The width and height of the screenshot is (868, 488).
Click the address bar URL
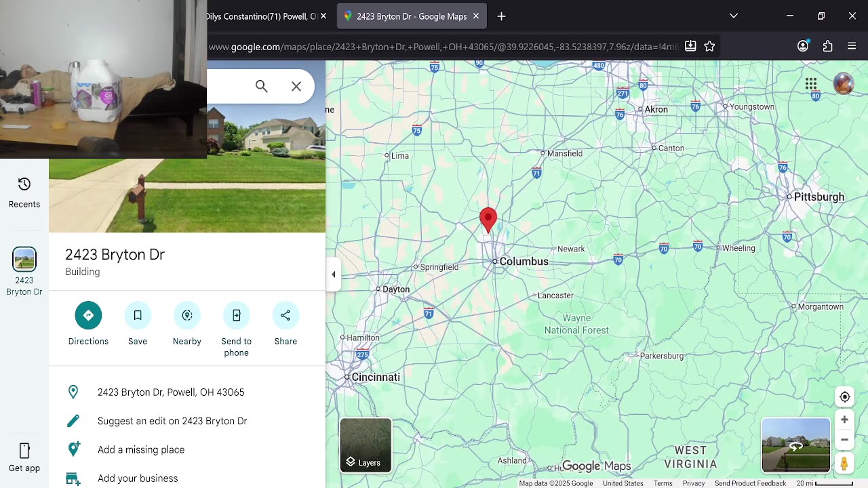tap(443, 47)
